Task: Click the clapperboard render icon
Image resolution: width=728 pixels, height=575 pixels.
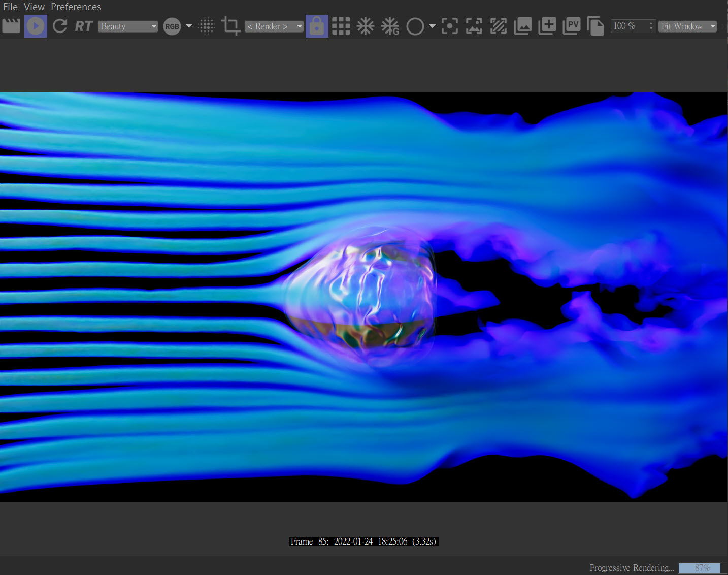Action: click(11, 26)
